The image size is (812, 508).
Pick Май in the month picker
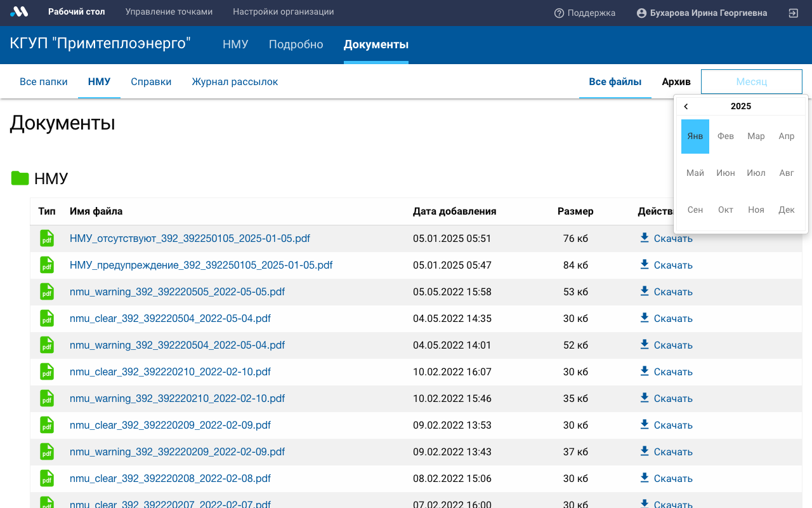click(x=695, y=173)
